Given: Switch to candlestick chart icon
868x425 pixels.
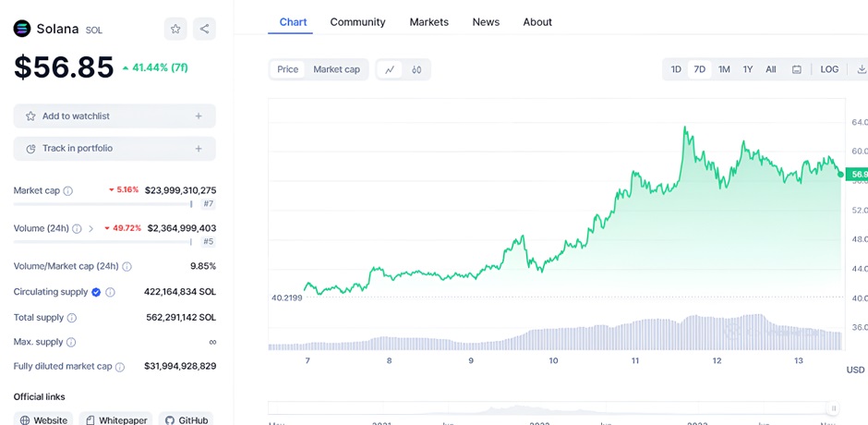Looking at the screenshot, I should (x=416, y=69).
